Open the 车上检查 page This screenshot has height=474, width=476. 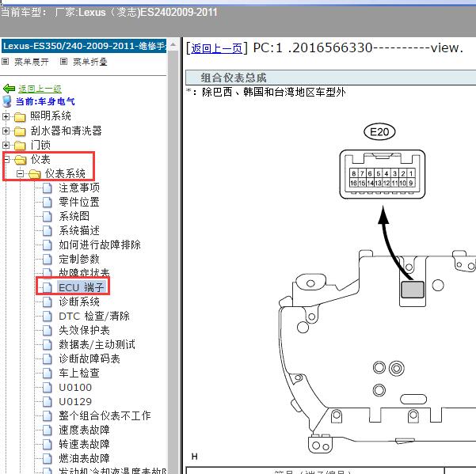coord(79,373)
